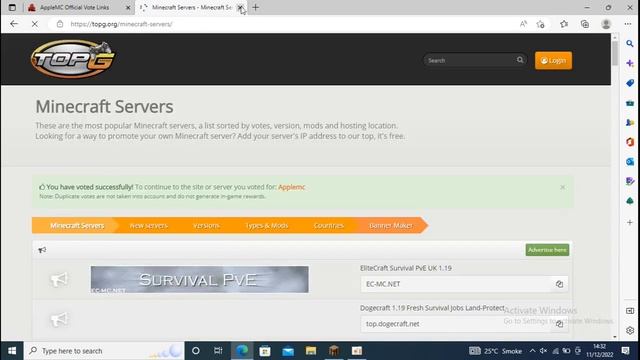The image size is (640, 360).
Task: Add a new sidebar app
Action: click(x=630, y=222)
